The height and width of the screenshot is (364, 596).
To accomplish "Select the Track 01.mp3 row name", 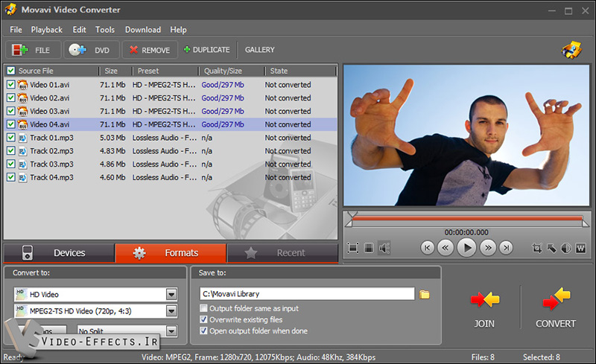I will tap(51, 138).
